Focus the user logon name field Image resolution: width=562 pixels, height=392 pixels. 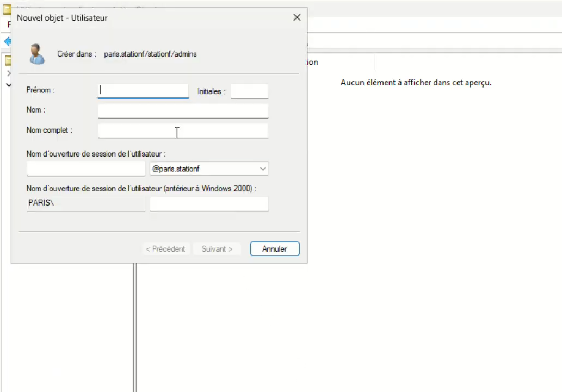(86, 169)
